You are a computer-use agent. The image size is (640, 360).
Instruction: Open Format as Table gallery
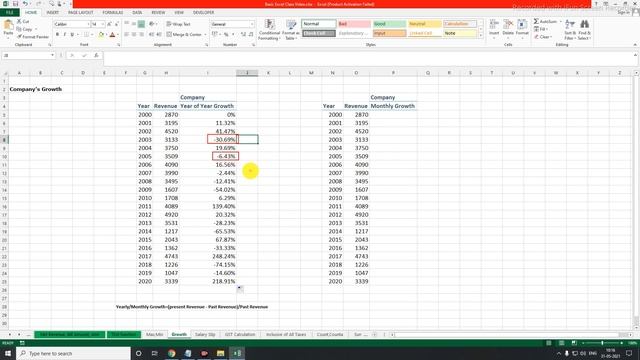[291, 29]
